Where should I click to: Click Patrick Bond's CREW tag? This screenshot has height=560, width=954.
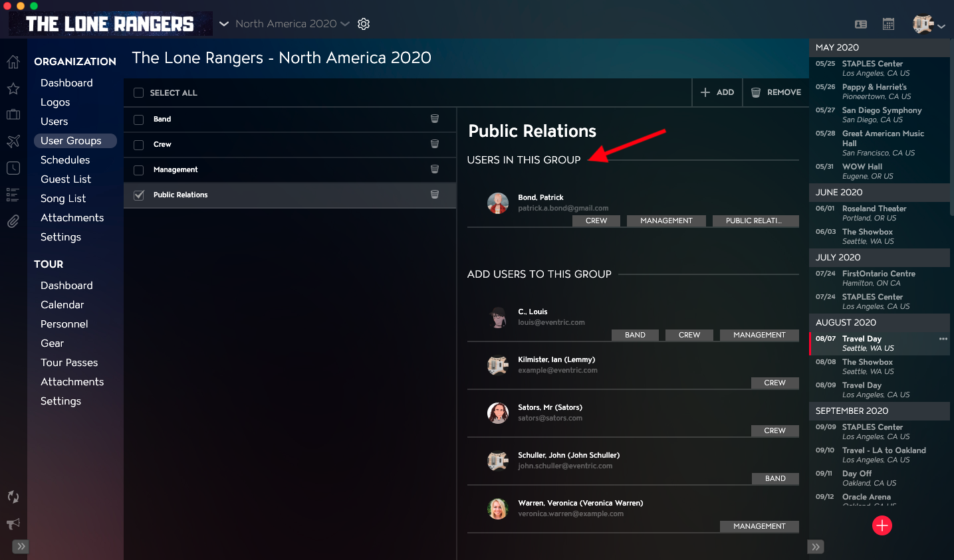596,221
